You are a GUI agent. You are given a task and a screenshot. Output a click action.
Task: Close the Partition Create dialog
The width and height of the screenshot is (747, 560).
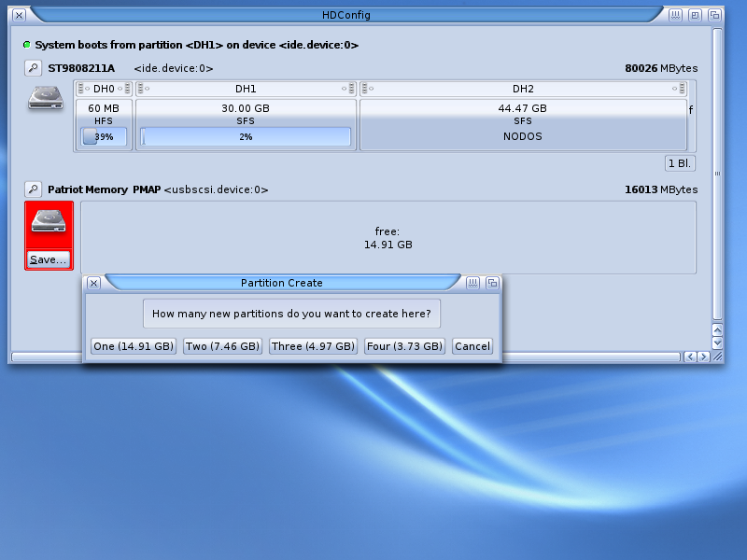94,284
